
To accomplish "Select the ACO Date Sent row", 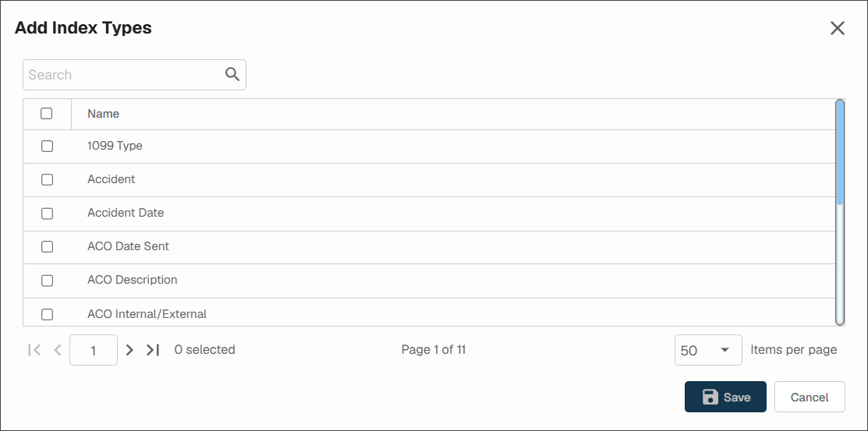I will pyautogui.click(x=429, y=247).
